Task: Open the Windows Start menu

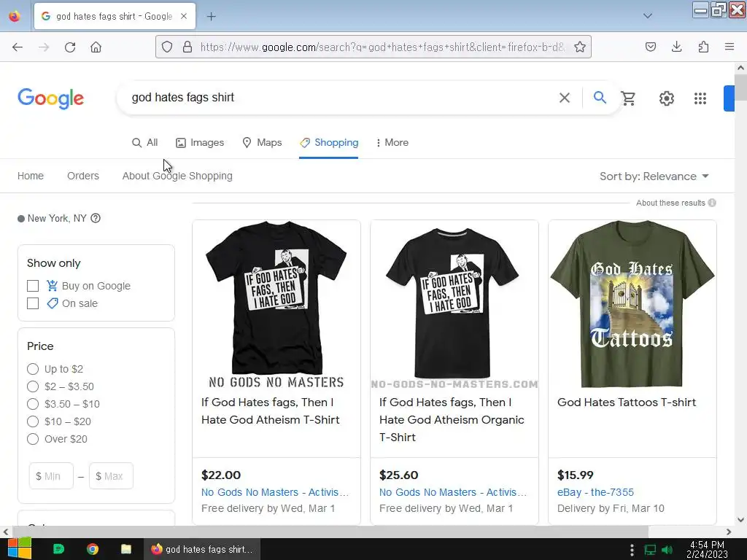Action: [20, 548]
